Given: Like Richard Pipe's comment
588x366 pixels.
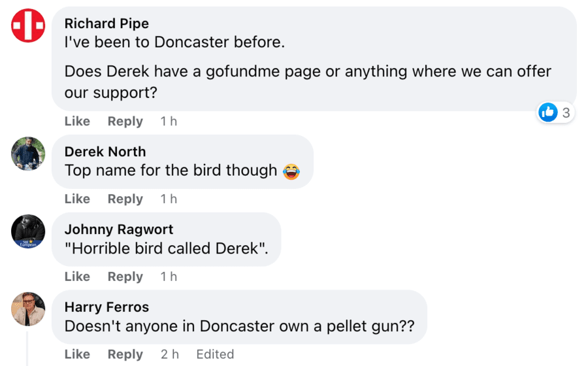Looking at the screenshot, I should (x=77, y=122).
